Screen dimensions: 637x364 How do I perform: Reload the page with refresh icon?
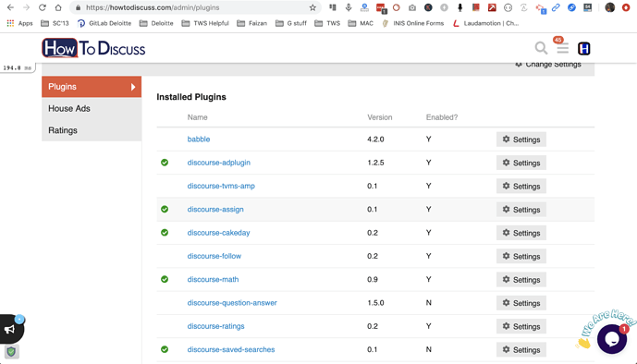tap(43, 7)
